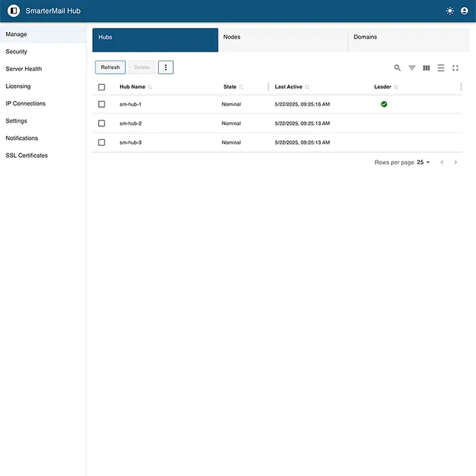Open the user account icon
Image resolution: width=476 pixels, height=476 pixels.
pyautogui.click(x=464, y=11)
